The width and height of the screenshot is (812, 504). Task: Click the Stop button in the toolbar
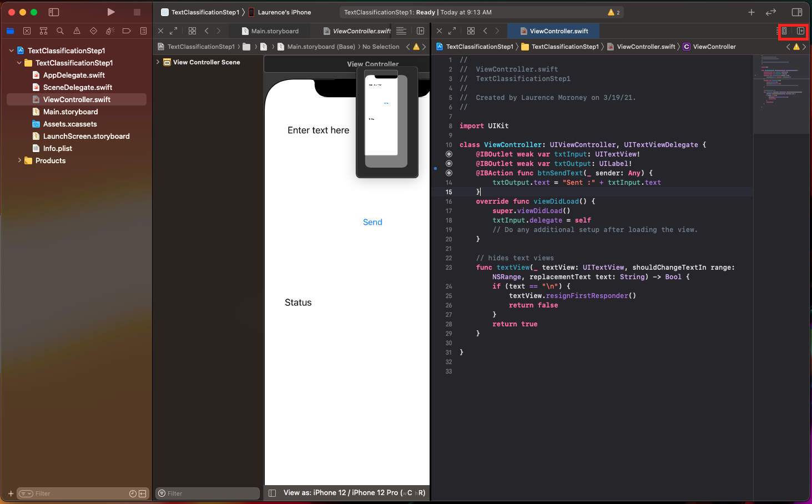137,12
